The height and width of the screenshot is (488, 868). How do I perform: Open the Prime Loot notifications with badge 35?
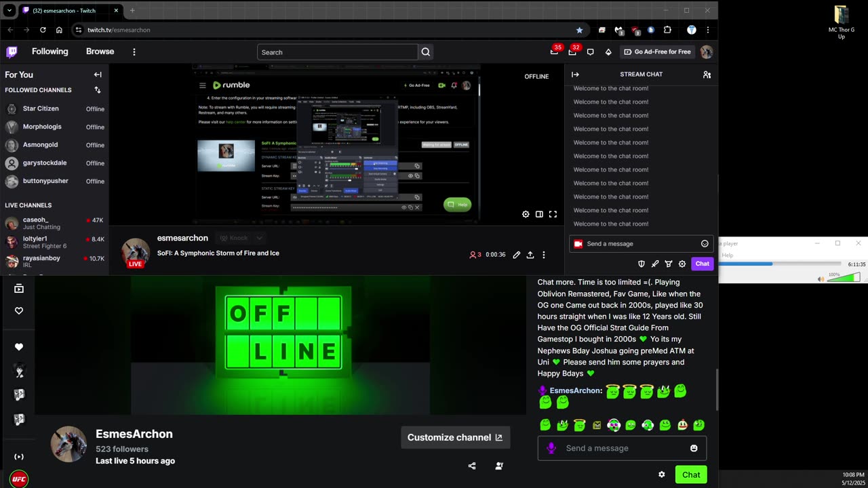[x=555, y=52]
